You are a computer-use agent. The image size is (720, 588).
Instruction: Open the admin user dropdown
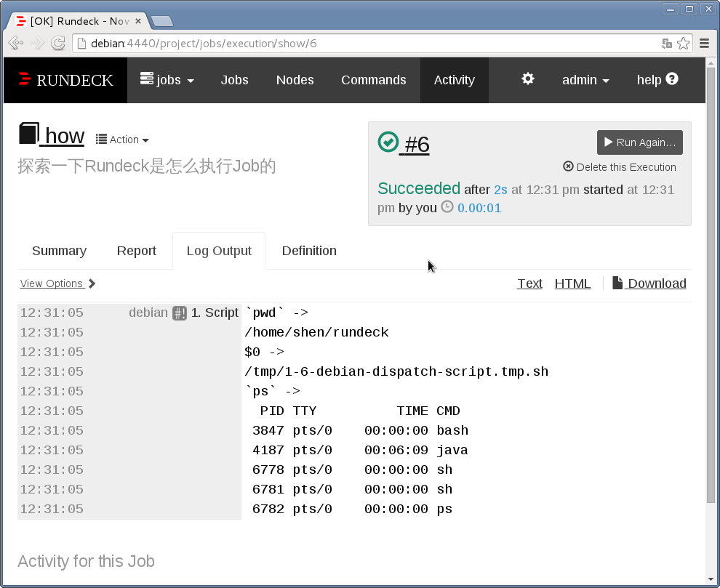[585, 80]
